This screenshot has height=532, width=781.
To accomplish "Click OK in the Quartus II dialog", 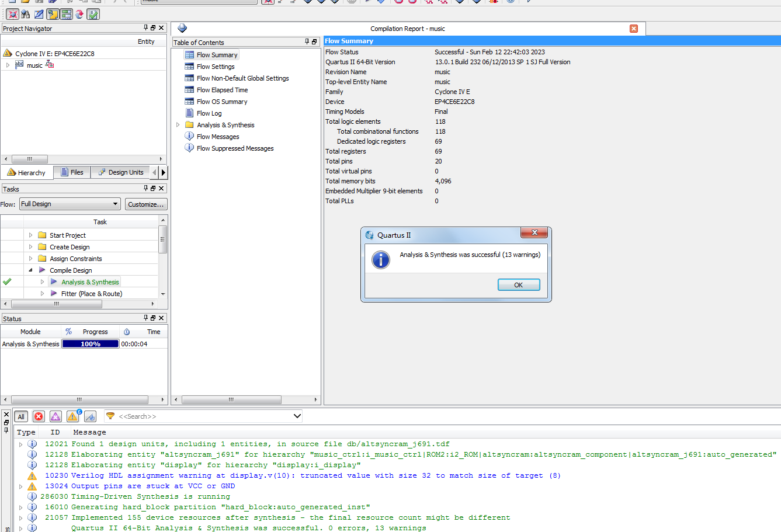I will point(519,285).
